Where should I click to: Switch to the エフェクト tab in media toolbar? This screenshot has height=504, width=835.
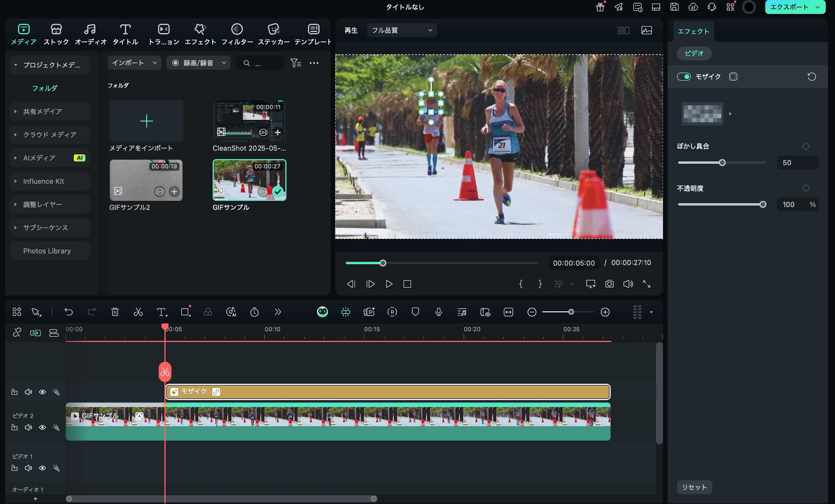click(200, 34)
